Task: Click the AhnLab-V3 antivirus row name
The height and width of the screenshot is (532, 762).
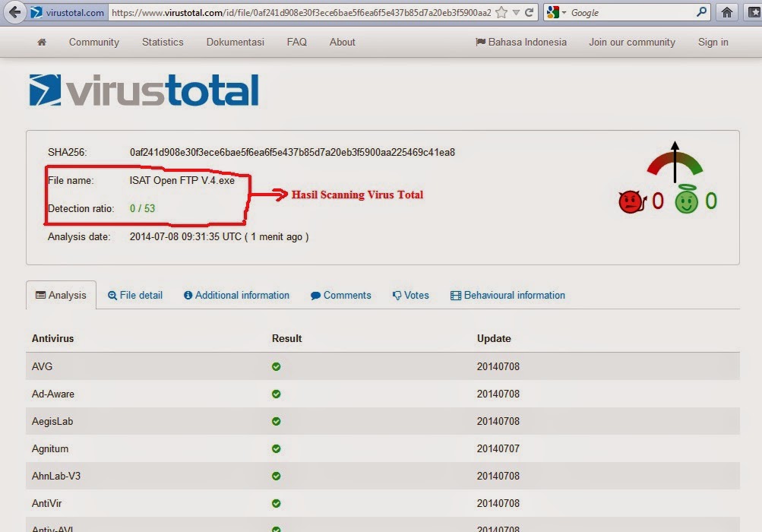Action: click(56, 476)
